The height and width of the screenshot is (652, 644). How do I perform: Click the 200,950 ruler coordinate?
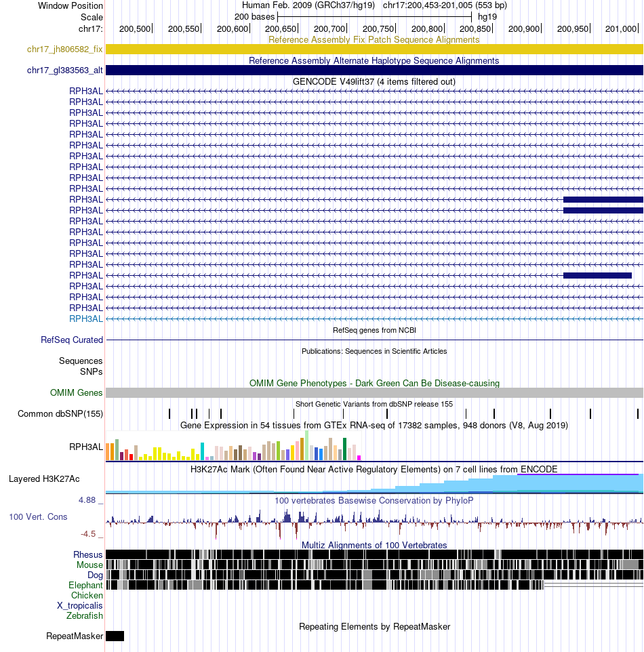click(573, 28)
